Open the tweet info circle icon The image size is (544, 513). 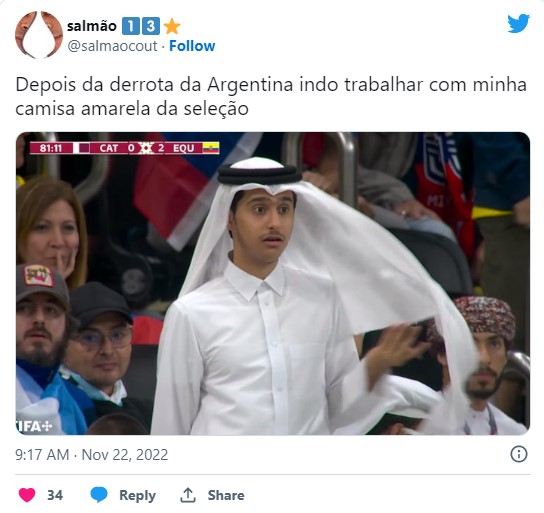(x=519, y=454)
